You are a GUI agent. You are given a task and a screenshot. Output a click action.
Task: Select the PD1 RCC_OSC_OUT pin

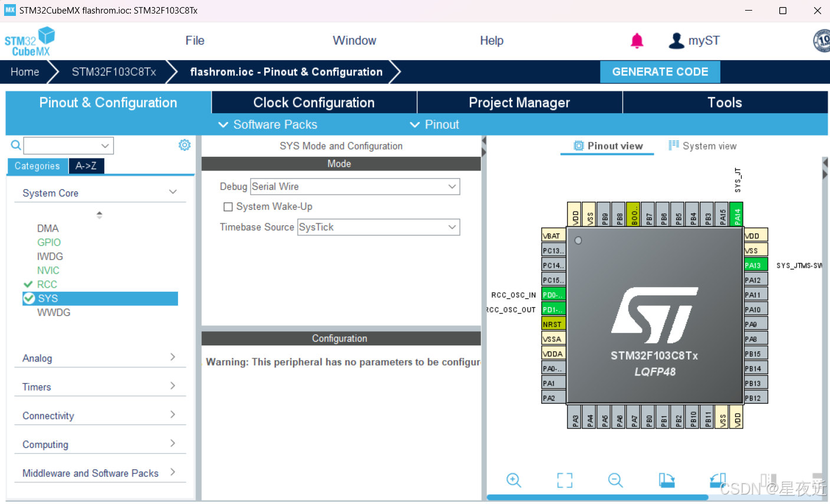(x=554, y=309)
